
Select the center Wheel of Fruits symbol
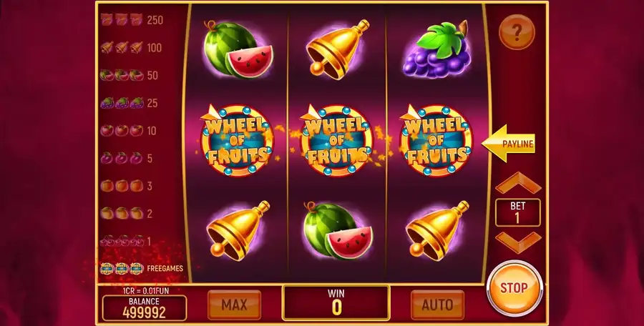[337, 140]
